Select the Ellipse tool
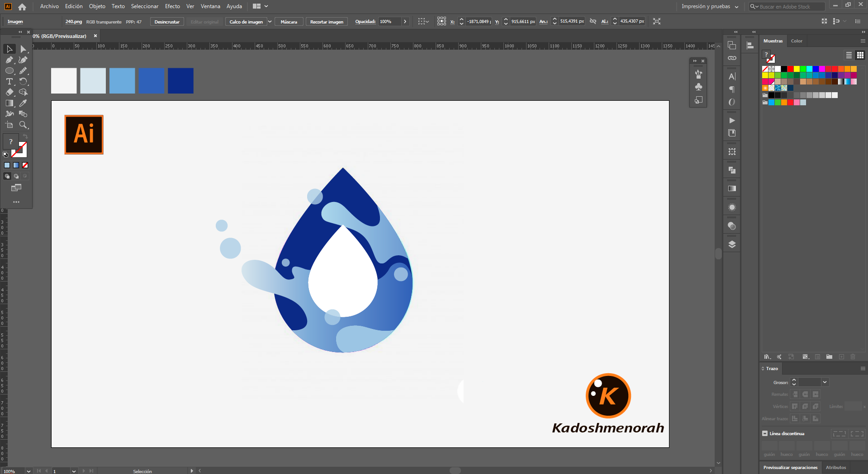Viewport: 868px width, 474px height. click(9, 70)
